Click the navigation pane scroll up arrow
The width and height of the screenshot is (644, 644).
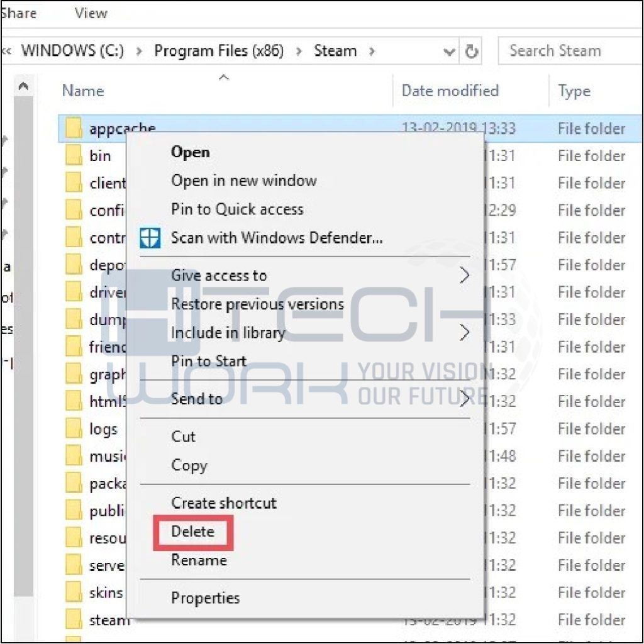(23, 86)
